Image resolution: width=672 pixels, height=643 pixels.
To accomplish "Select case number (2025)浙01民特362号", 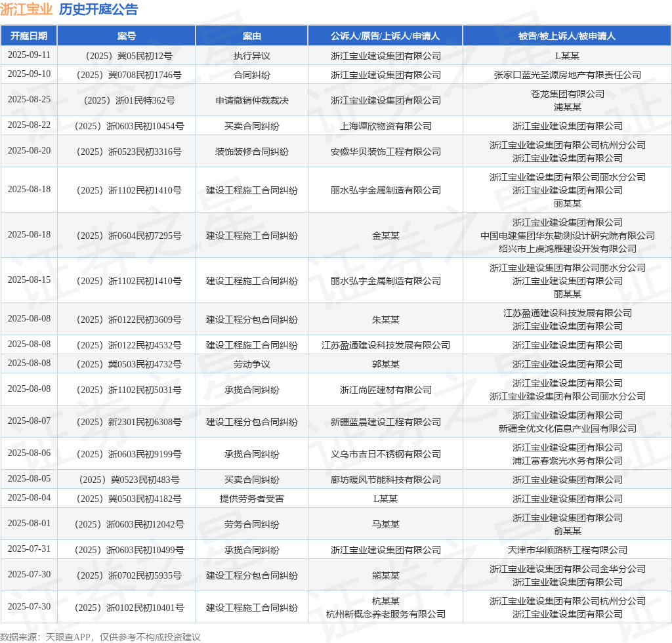I will click(129, 100).
